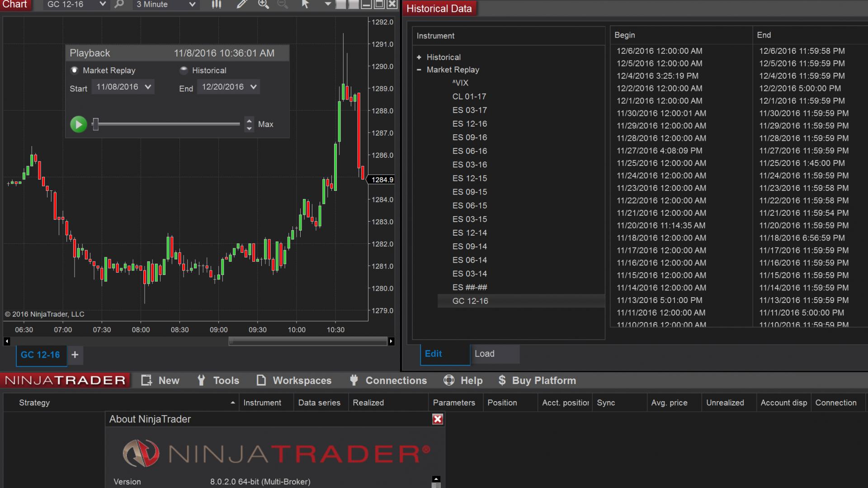Screen dimensions: 868x488
Task: Select the GC 12-16 chart tab
Action: (41, 355)
